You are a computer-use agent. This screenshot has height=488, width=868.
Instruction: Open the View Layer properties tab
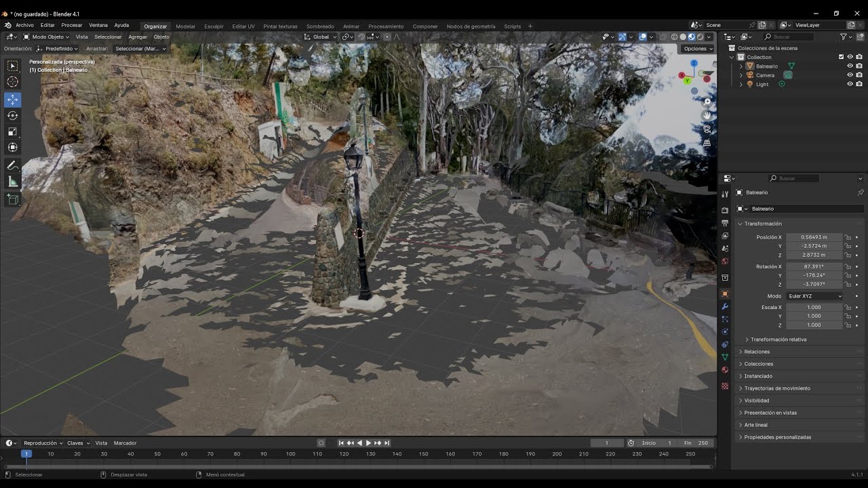tap(725, 236)
